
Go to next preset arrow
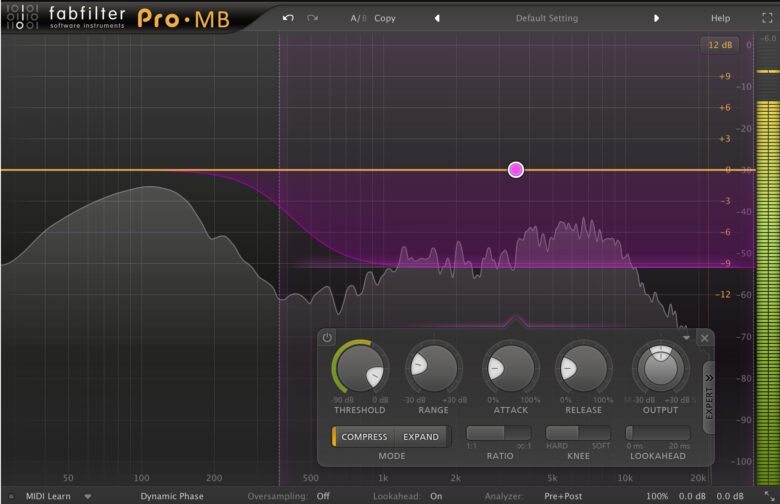656,18
